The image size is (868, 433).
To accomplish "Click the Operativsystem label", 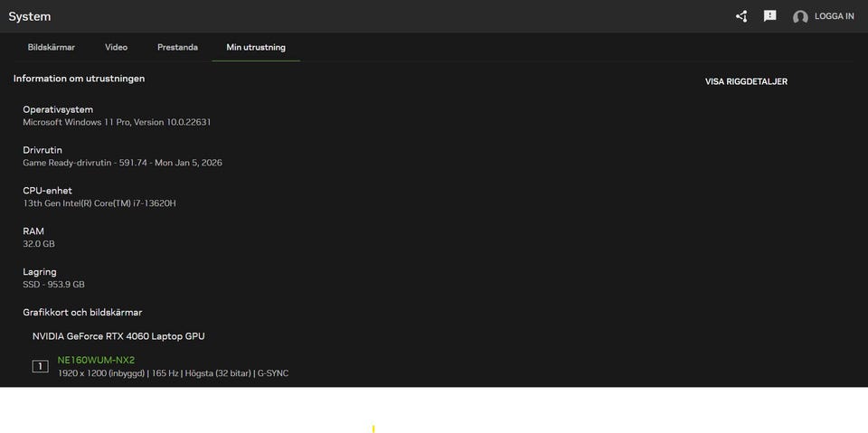I will 58,109.
